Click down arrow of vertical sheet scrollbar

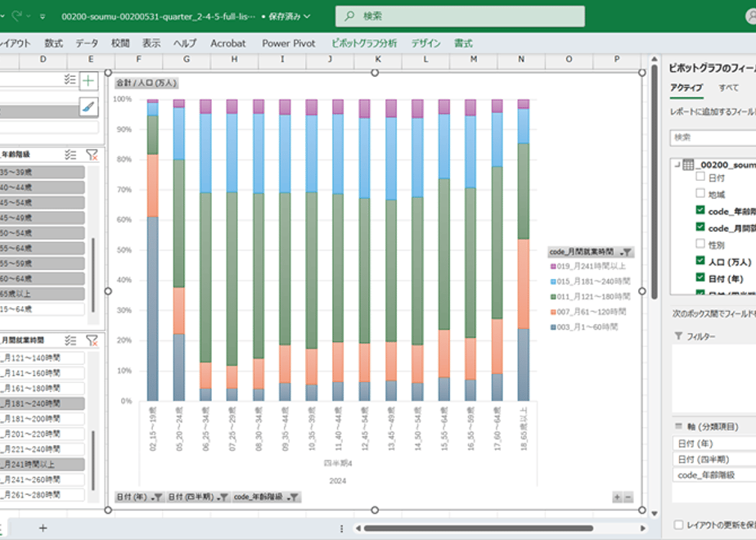[655, 514]
